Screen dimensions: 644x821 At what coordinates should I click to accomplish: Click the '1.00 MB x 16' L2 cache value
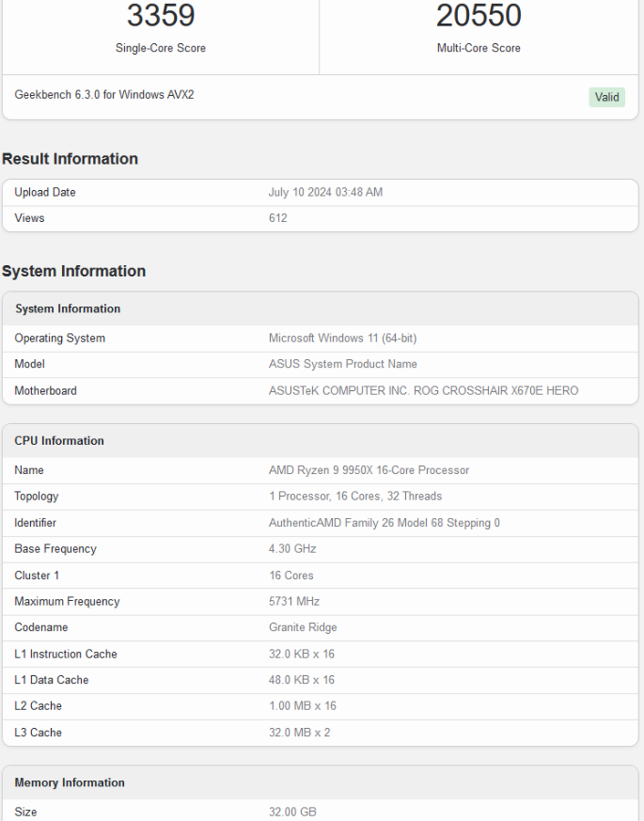(303, 706)
